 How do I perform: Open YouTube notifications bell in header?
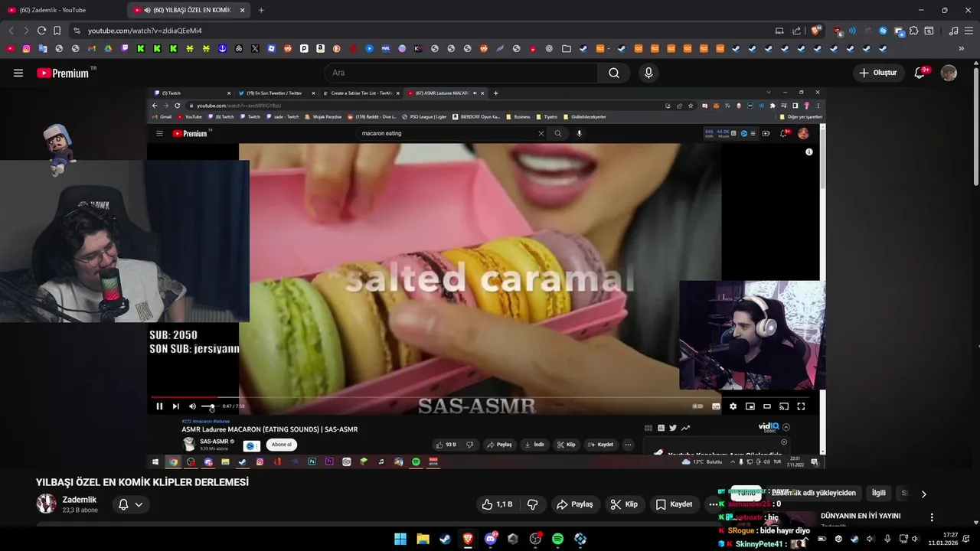(921, 73)
